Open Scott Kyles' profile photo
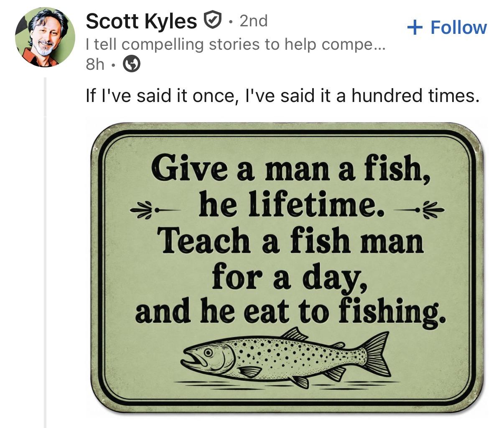Image resolution: width=504 pixels, height=428 pixels. 45,37
